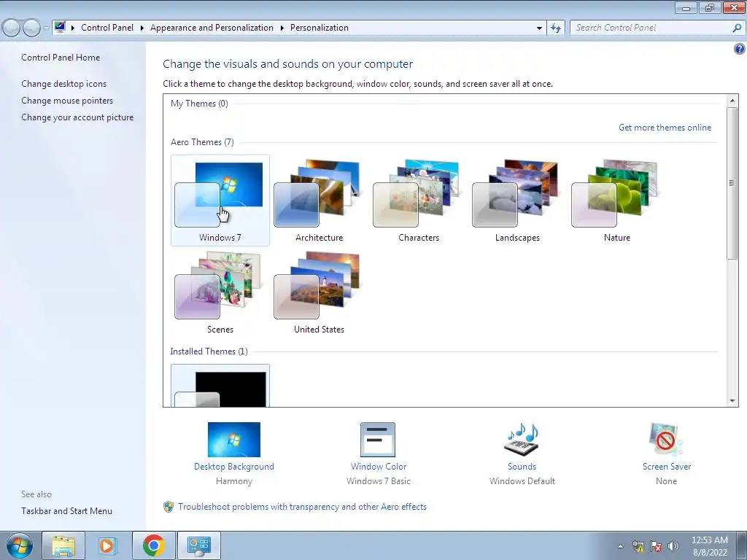Click the Screen Saver link text

pyautogui.click(x=667, y=467)
